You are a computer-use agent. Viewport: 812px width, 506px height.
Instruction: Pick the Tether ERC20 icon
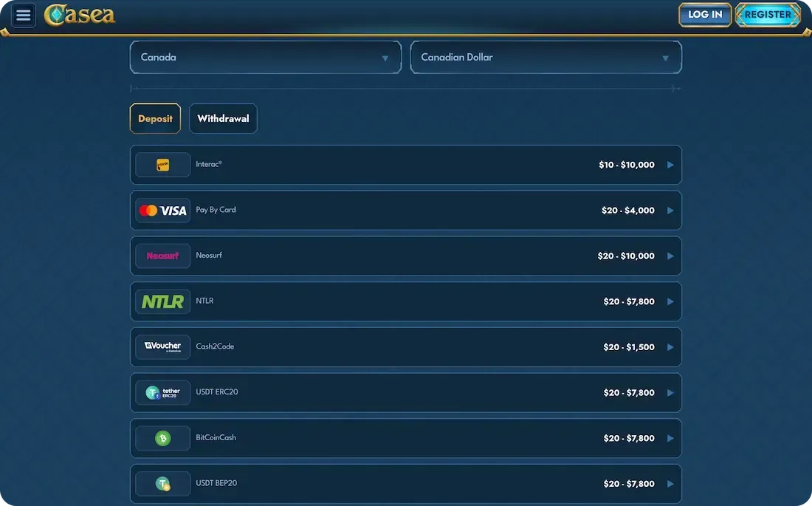[x=163, y=393]
